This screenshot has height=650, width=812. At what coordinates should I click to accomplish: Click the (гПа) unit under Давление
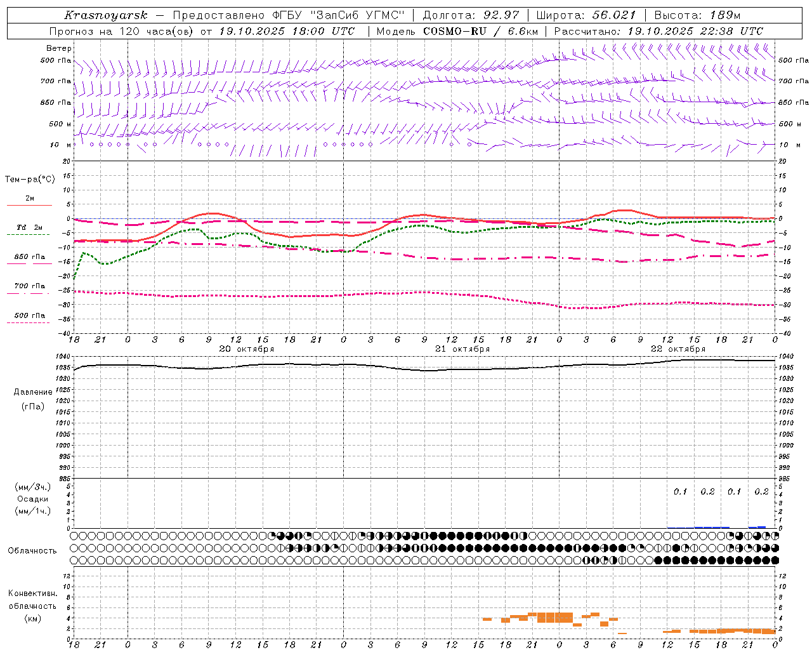coord(33,407)
